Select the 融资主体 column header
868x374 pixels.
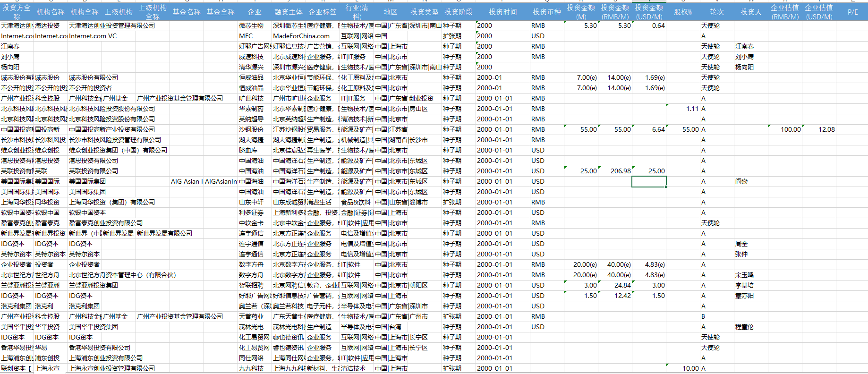click(289, 12)
